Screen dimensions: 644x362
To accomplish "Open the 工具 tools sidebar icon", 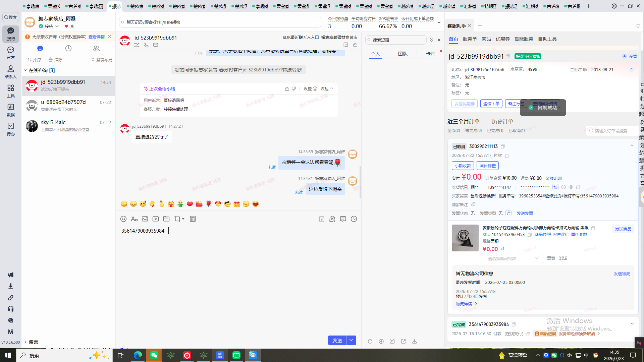I will pyautogui.click(x=11, y=91).
